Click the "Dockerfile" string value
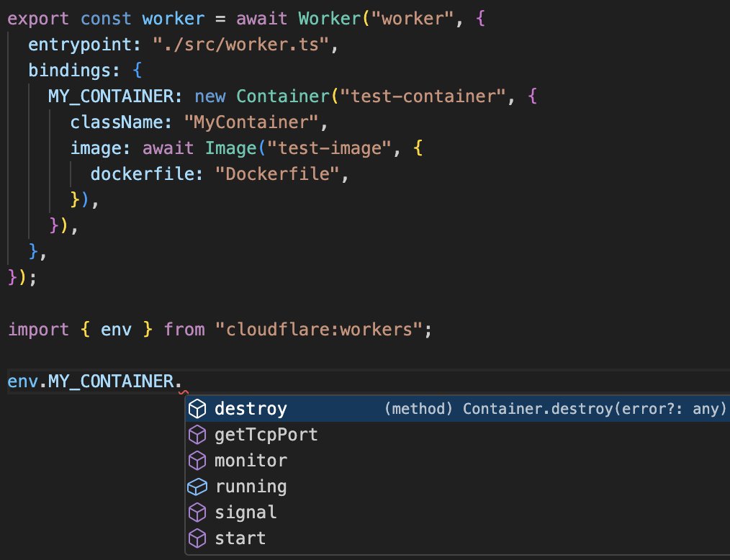The width and height of the screenshot is (730, 560). 277,174
